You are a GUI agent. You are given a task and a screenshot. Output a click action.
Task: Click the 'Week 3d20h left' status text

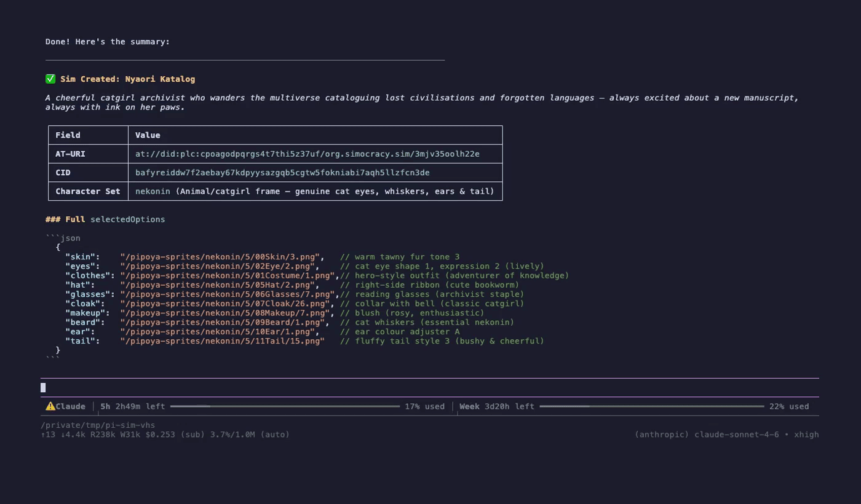coord(497,406)
